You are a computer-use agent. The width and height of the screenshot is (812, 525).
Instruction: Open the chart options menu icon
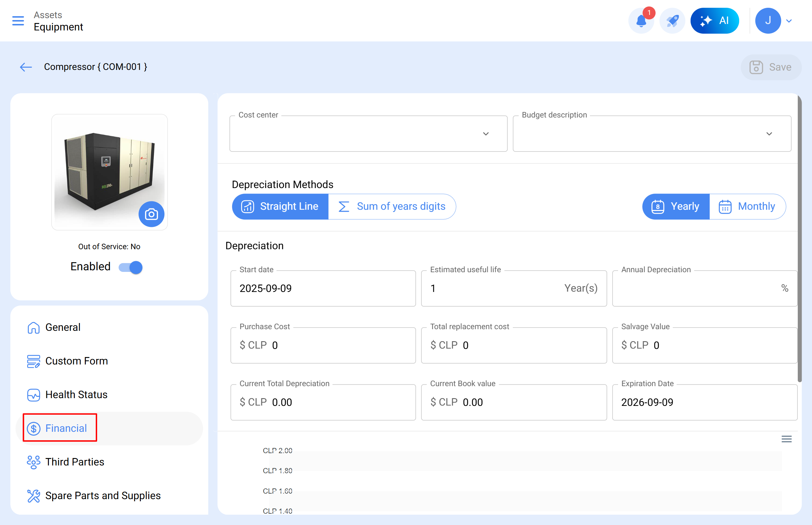(x=786, y=439)
